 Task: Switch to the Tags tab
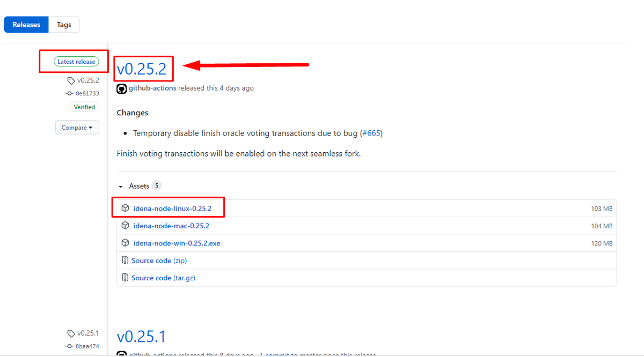click(64, 25)
